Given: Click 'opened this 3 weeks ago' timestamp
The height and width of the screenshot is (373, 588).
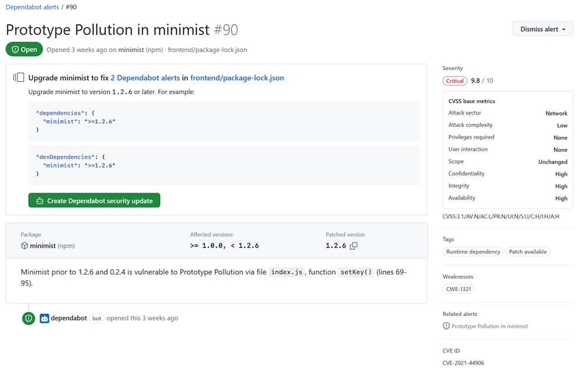Looking at the screenshot, I should click(142, 318).
